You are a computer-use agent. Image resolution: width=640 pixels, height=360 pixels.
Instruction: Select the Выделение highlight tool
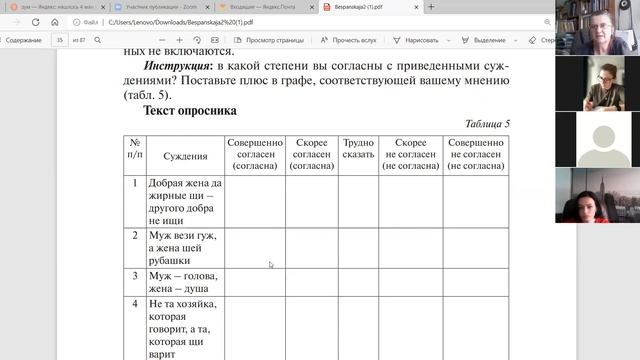[483, 40]
